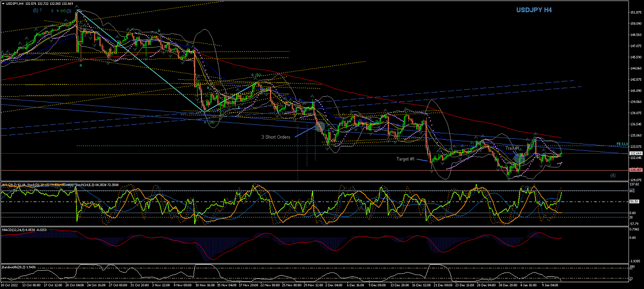Click the 50.50 level on oscillator scale
644x289 pixels.
[635, 202]
